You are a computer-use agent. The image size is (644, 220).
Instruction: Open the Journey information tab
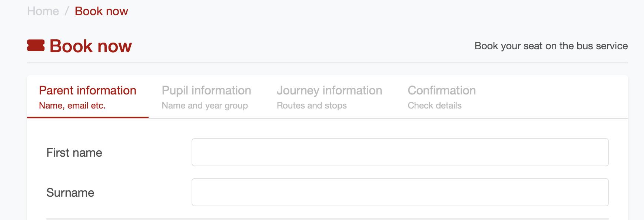(x=329, y=91)
